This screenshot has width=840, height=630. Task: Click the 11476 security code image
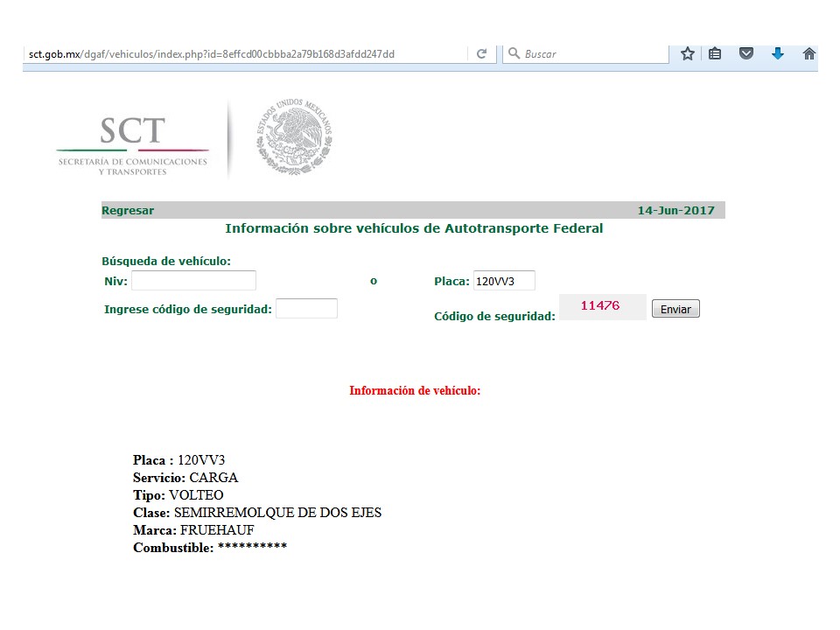(x=601, y=307)
